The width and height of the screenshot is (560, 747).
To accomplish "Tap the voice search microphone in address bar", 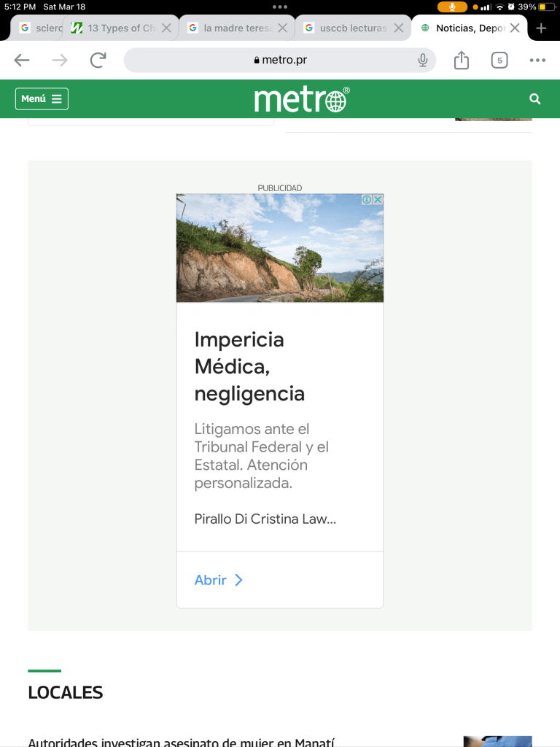I will (x=422, y=61).
